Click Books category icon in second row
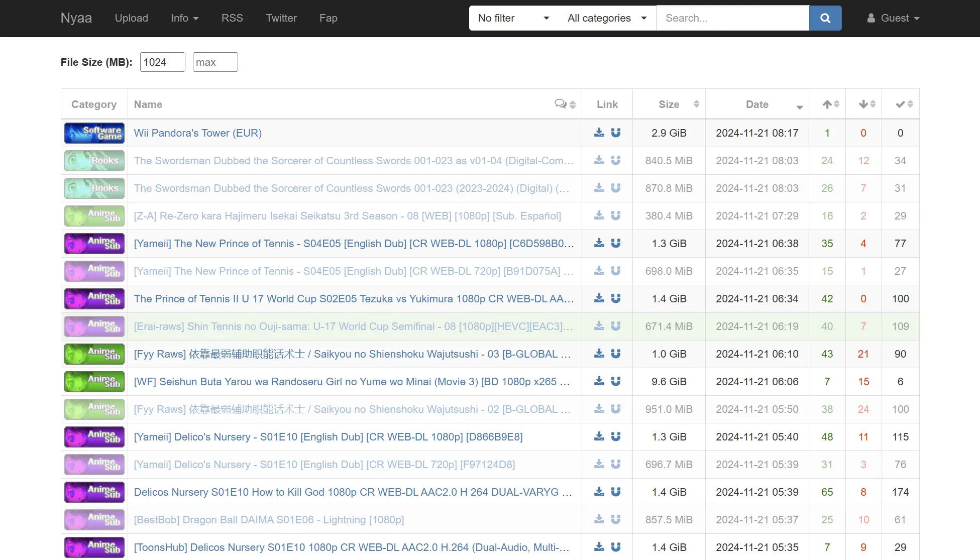980x560 pixels. coord(94,161)
